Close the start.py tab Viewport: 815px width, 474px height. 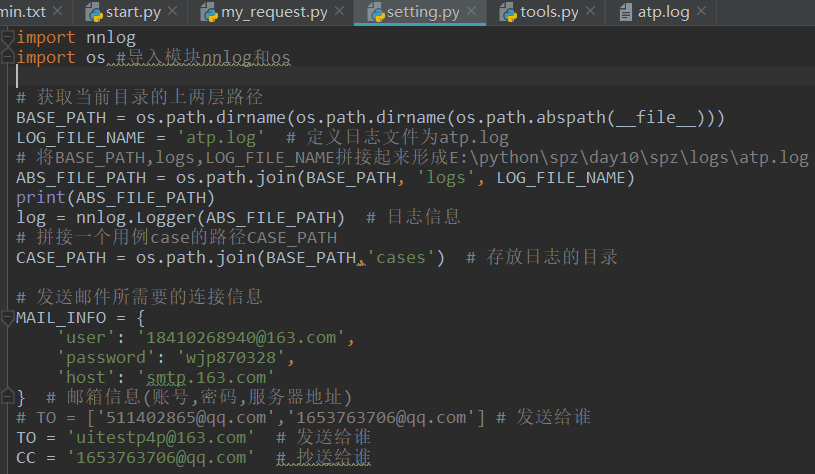click(x=173, y=10)
